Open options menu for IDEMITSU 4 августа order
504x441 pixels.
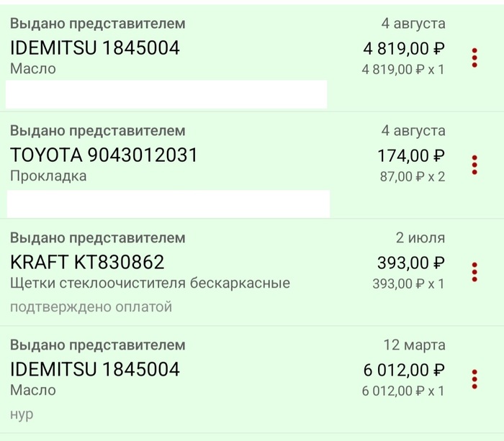[x=474, y=58]
